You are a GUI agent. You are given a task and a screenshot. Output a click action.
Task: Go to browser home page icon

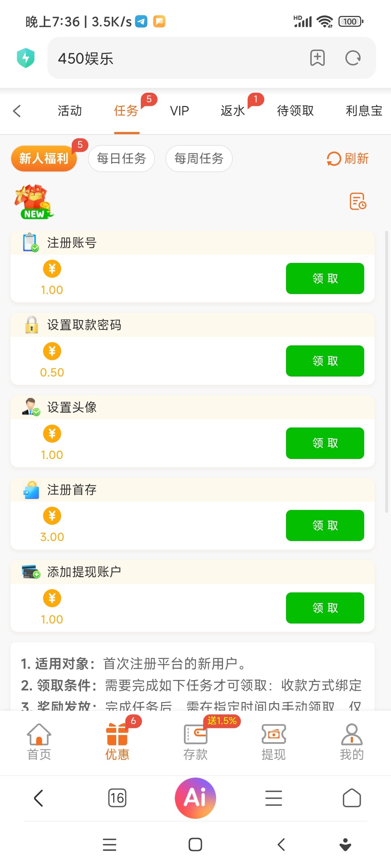click(352, 798)
